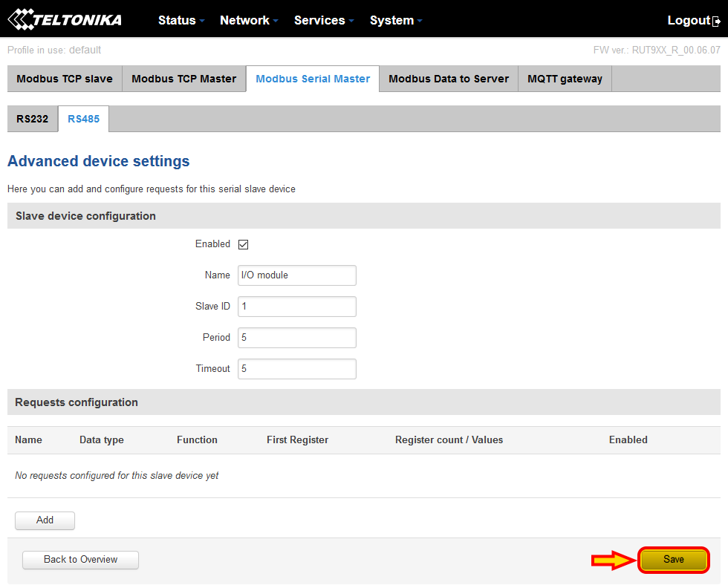Expand the System menu

pyautogui.click(x=396, y=20)
